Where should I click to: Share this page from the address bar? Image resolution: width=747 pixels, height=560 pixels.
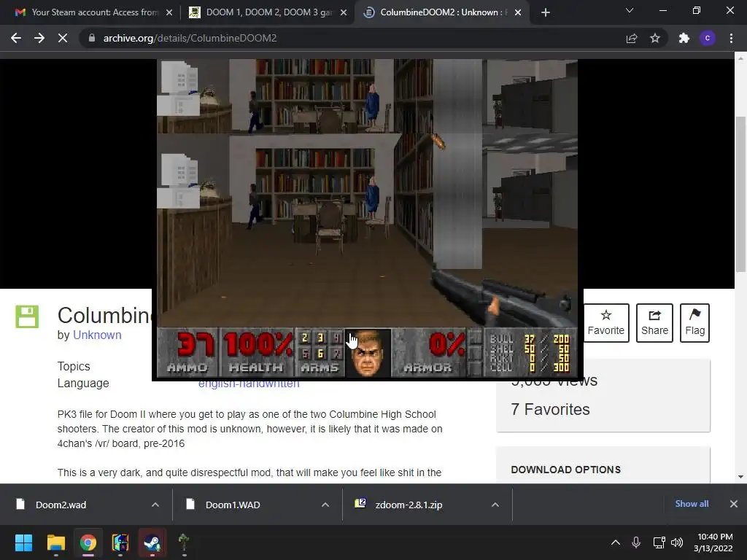[632, 38]
